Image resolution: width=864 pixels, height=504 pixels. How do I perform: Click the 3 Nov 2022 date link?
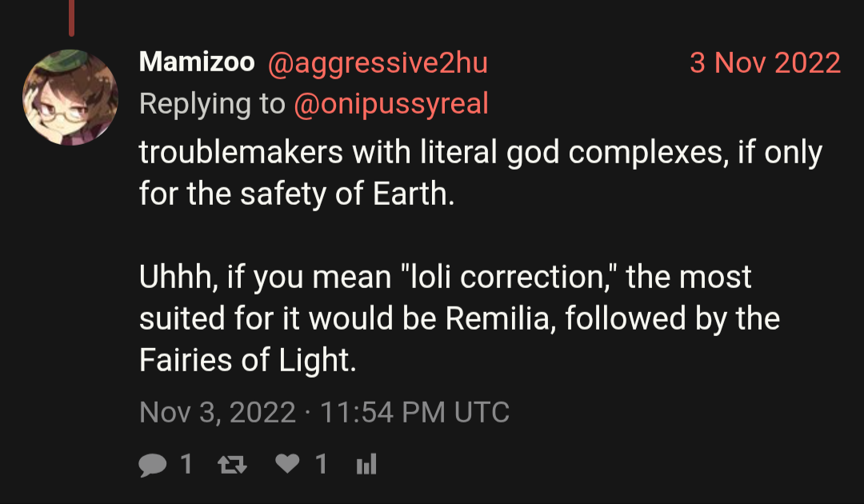pos(765,62)
